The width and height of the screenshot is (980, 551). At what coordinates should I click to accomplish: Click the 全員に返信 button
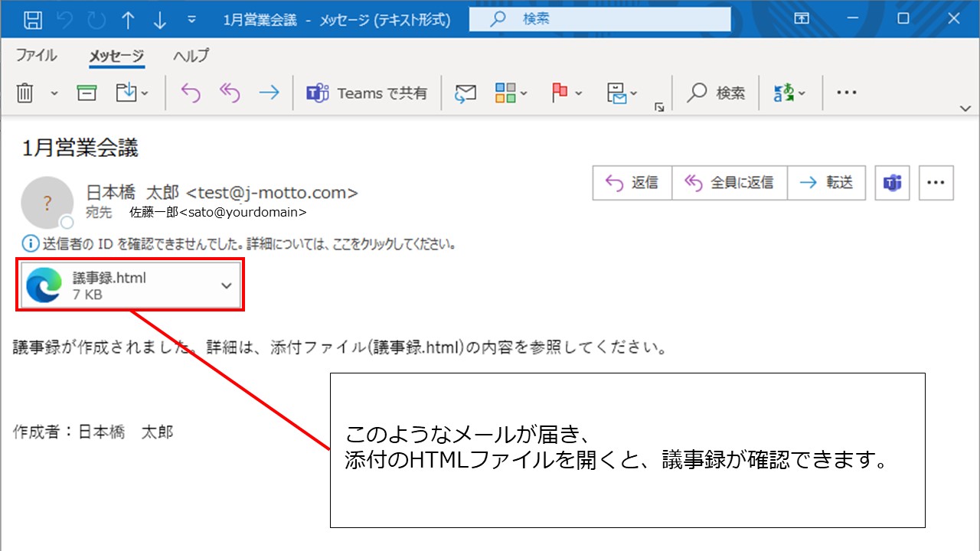[730, 183]
